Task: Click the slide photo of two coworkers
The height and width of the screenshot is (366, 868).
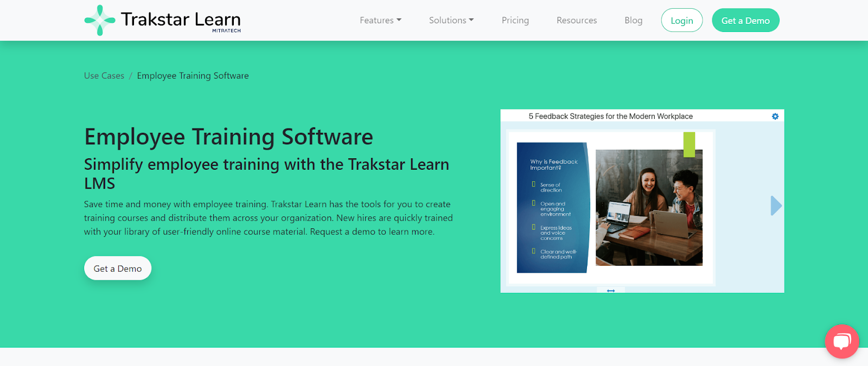Action: coord(649,207)
